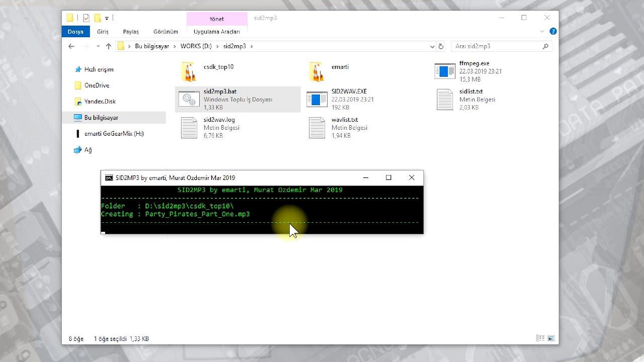Screen dimensions: 644x362
Task: Select the Yönet contextual tab
Action: pyautogui.click(x=217, y=19)
